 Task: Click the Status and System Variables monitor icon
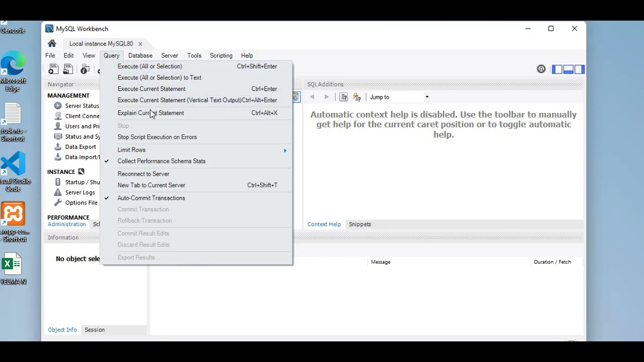(x=58, y=136)
